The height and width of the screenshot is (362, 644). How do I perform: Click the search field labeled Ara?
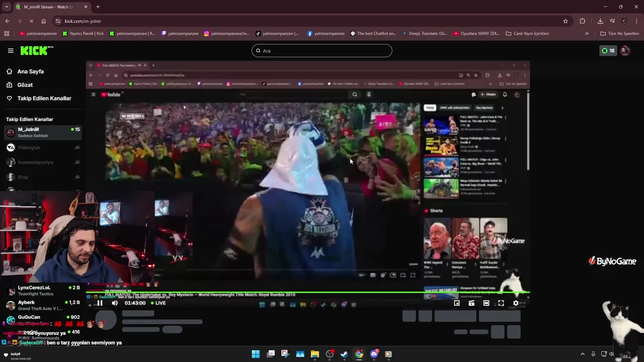click(x=322, y=51)
